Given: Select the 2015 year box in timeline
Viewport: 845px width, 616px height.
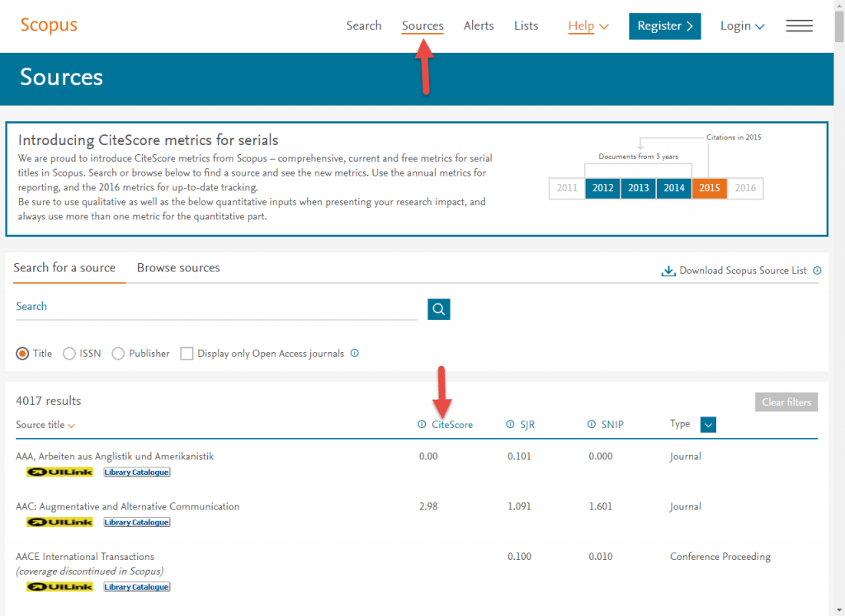Looking at the screenshot, I should (x=710, y=188).
